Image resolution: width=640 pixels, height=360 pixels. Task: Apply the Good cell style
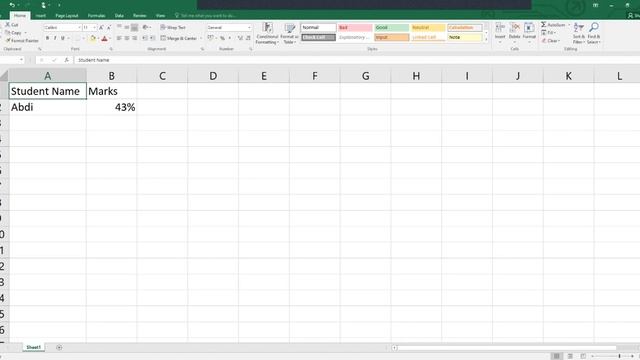point(391,27)
